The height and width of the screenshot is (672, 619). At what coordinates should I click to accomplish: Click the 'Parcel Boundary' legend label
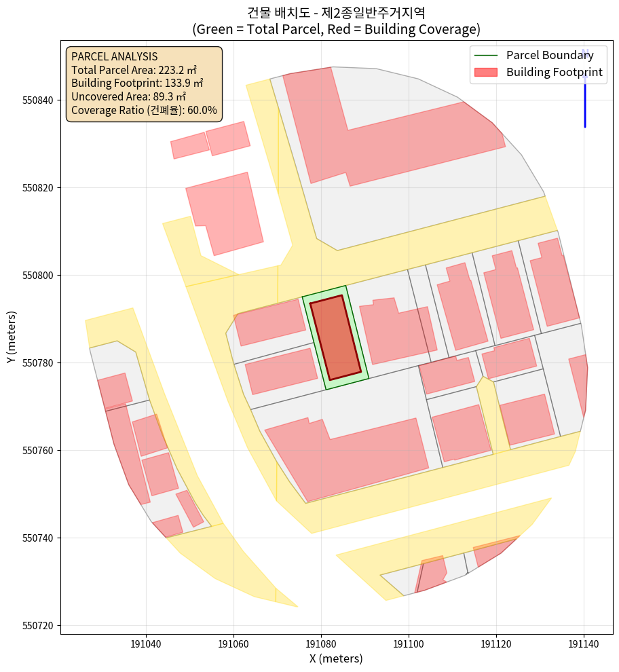coord(550,56)
